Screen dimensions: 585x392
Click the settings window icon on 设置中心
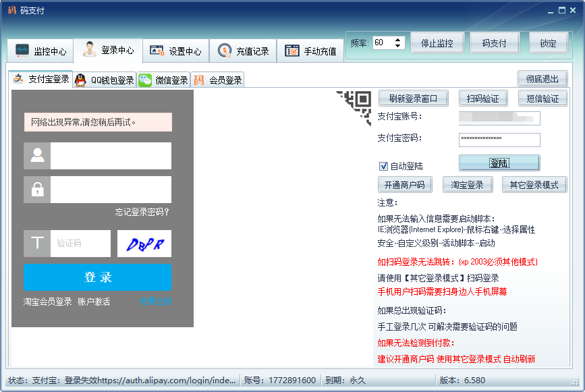[x=157, y=51]
